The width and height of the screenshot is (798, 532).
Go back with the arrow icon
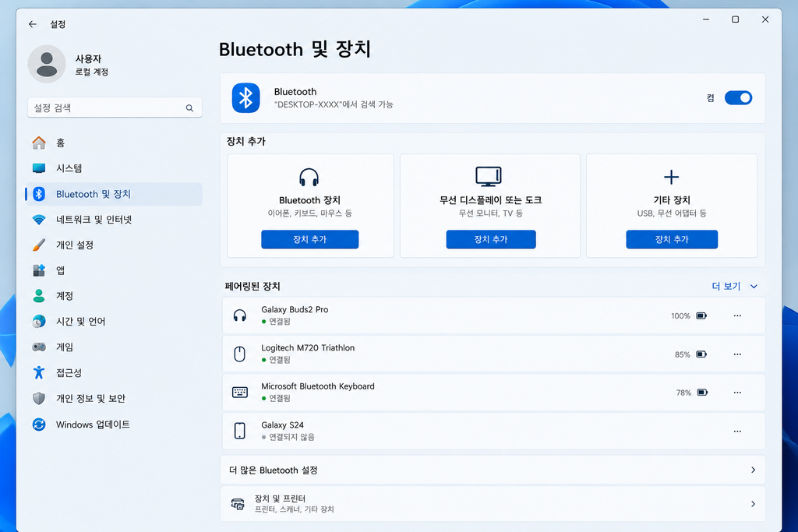pyautogui.click(x=33, y=24)
